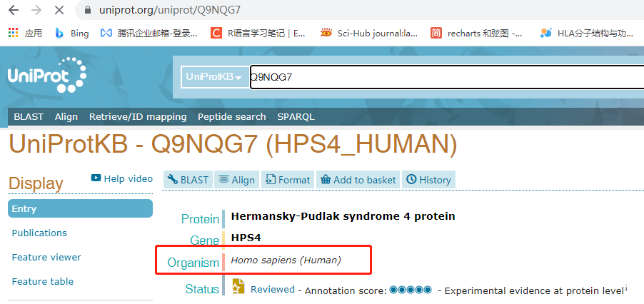644x304 pixels.
Task: Select Publications in the Display sidebar
Action: click(x=39, y=233)
